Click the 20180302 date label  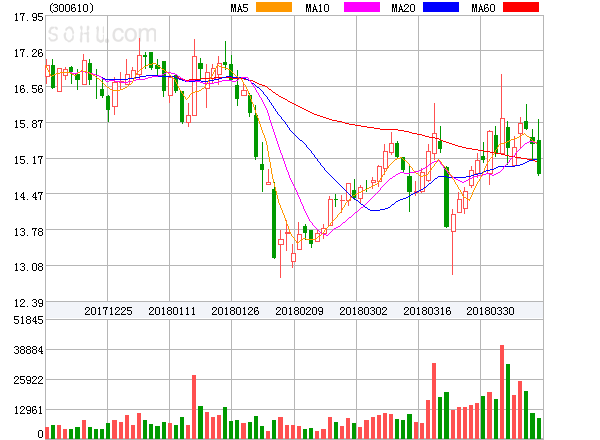point(363,311)
